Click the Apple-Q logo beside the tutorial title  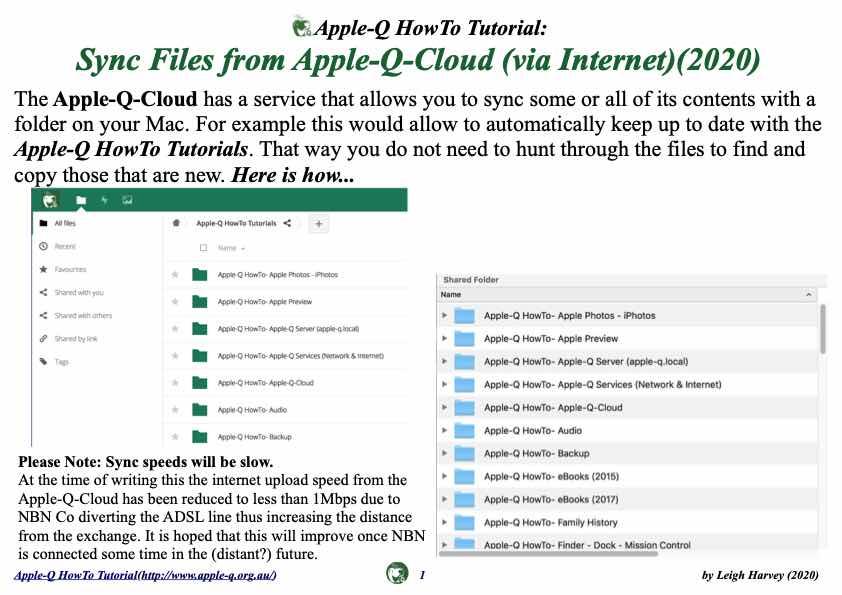click(x=302, y=26)
